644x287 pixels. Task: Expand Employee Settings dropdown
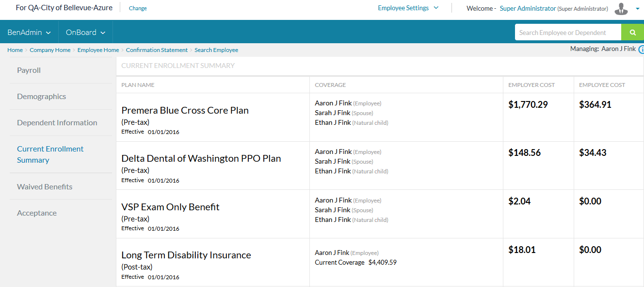(408, 8)
